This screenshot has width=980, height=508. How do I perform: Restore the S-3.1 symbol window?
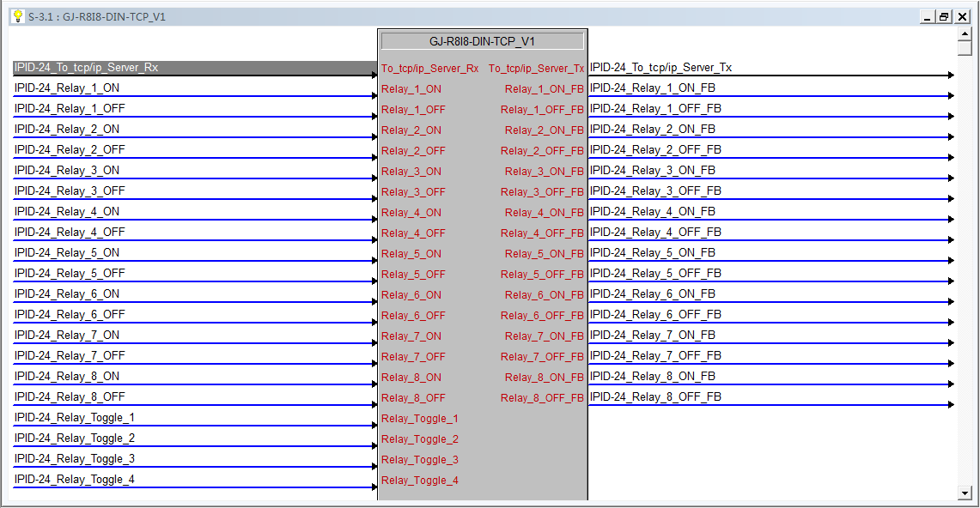945,17
